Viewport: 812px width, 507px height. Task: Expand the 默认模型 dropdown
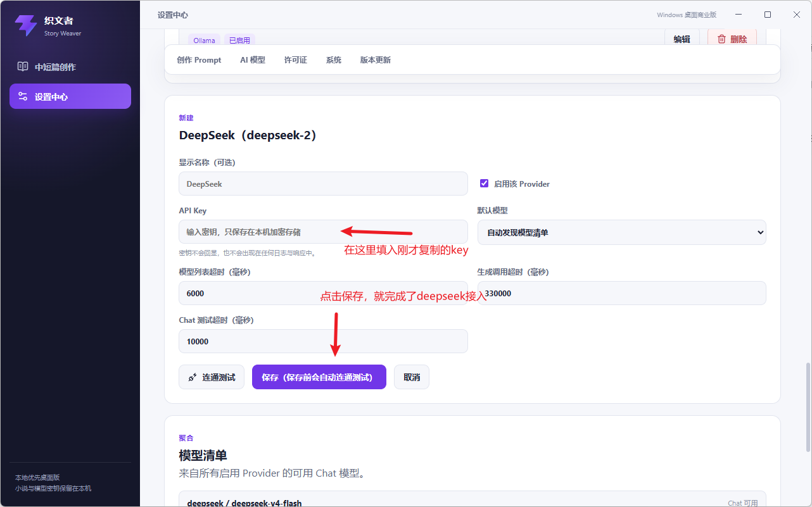point(622,232)
